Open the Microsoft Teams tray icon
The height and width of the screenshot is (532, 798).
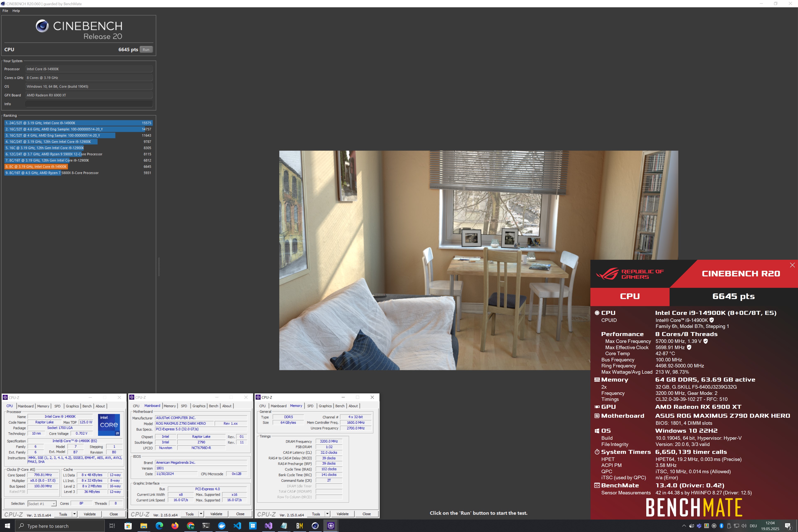pyautogui.click(x=699, y=526)
